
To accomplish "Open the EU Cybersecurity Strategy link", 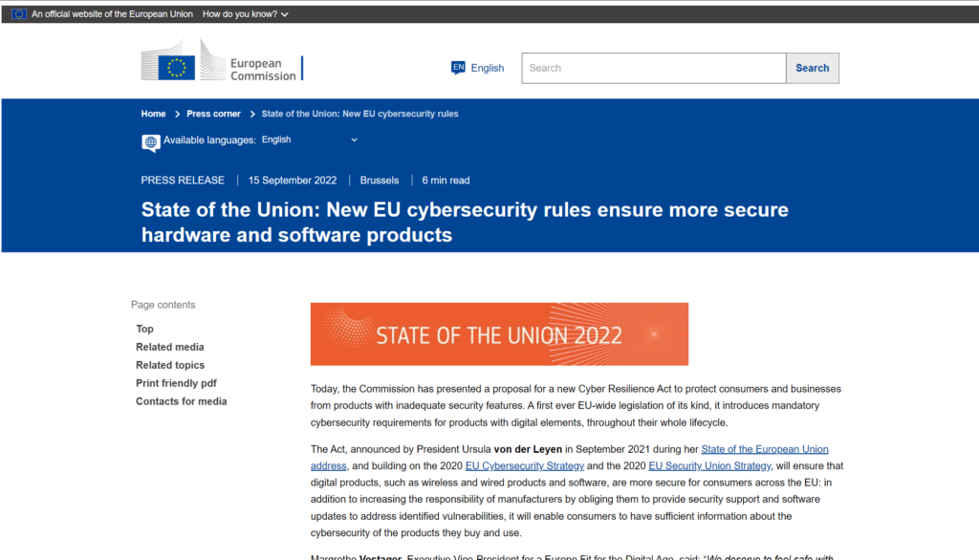I will tap(524, 465).
